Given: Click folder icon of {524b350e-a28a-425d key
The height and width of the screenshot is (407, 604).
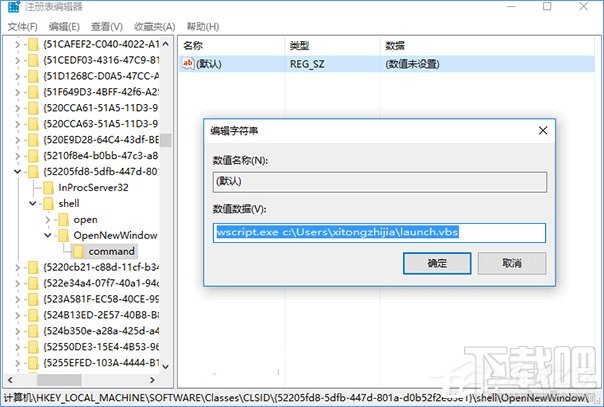Looking at the screenshot, I should pyautogui.click(x=34, y=331).
